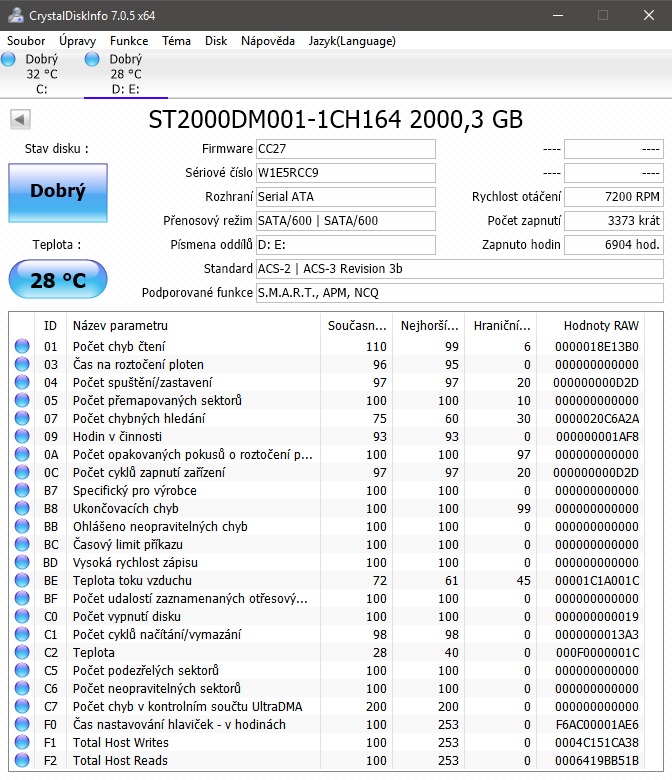Click raw value 00001C1A001C
The width and height of the screenshot is (672, 780).
[597, 581]
